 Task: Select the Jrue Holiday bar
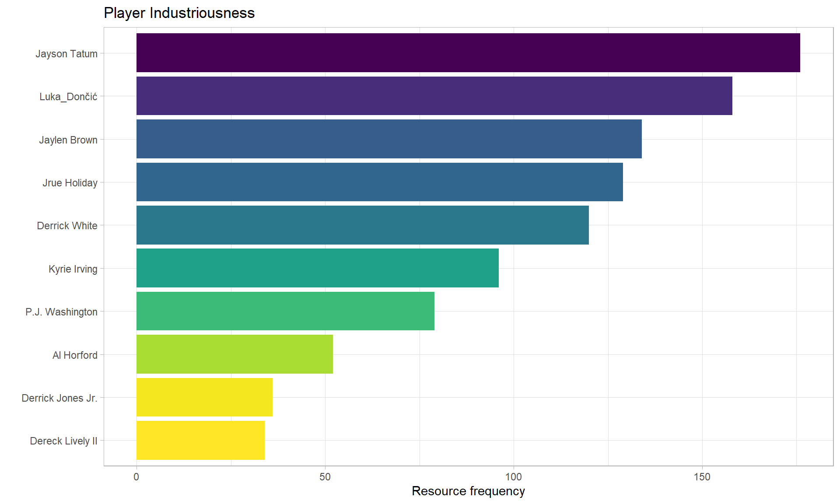[x=380, y=182]
